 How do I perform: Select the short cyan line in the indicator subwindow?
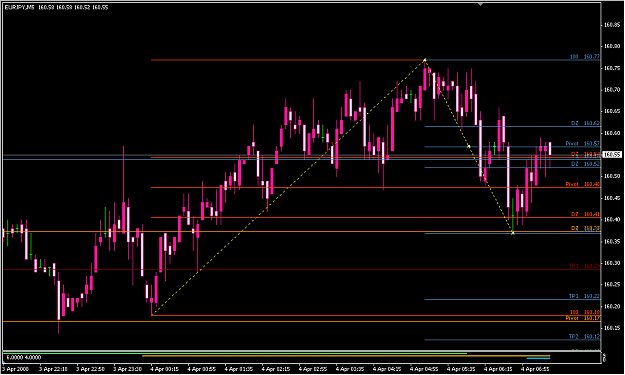[x=538, y=358]
